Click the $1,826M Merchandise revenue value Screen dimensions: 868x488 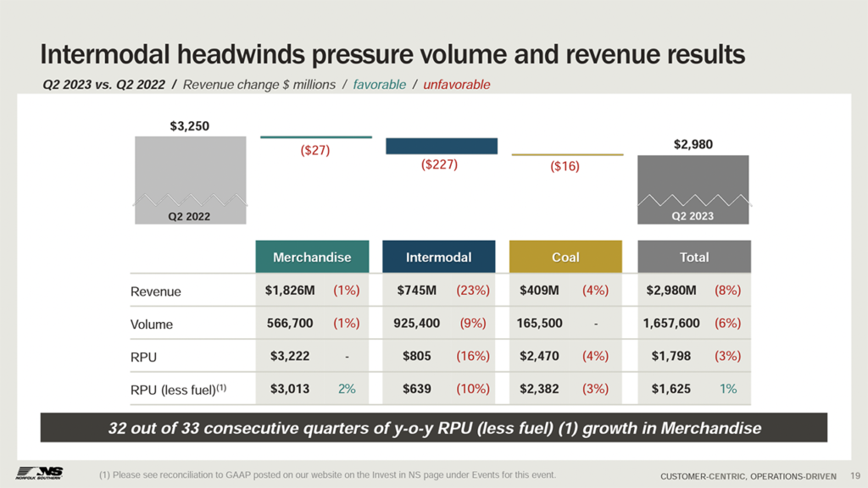[290, 291]
